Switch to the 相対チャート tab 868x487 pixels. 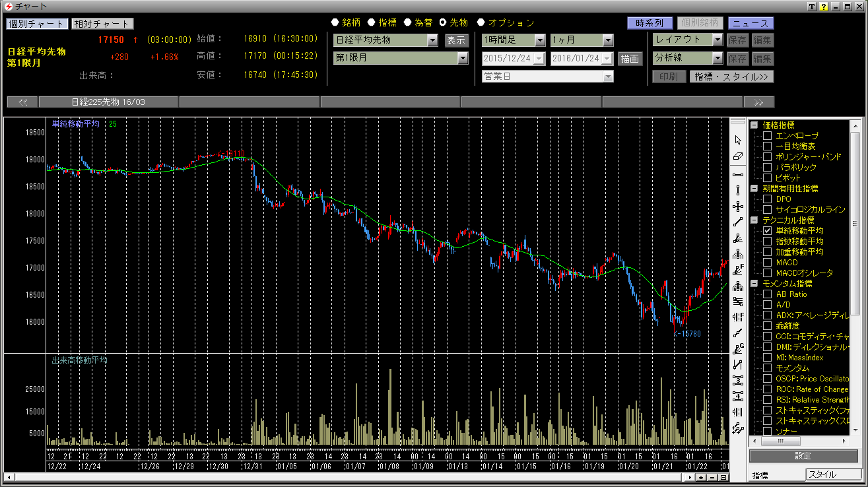[102, 24]
